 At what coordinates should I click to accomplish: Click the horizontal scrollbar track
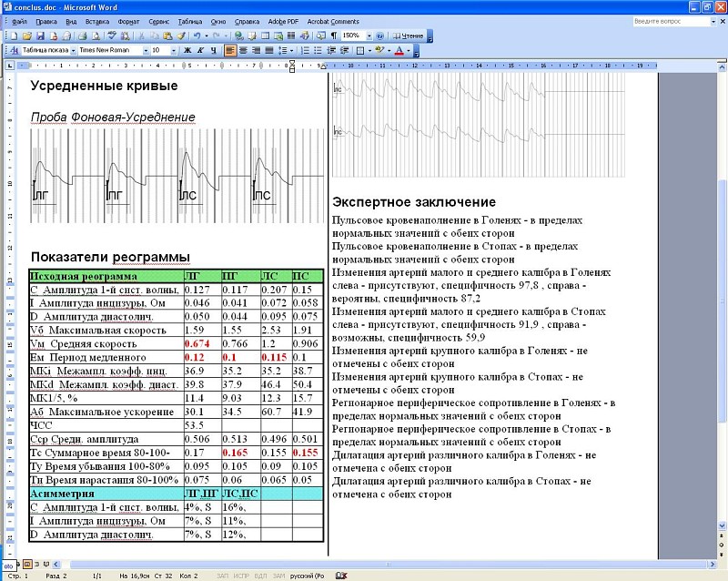pyautogui.click(x=384, y=565)
